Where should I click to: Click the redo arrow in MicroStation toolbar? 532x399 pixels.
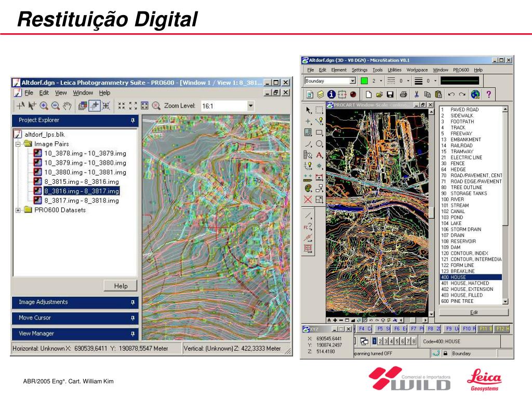462,95
